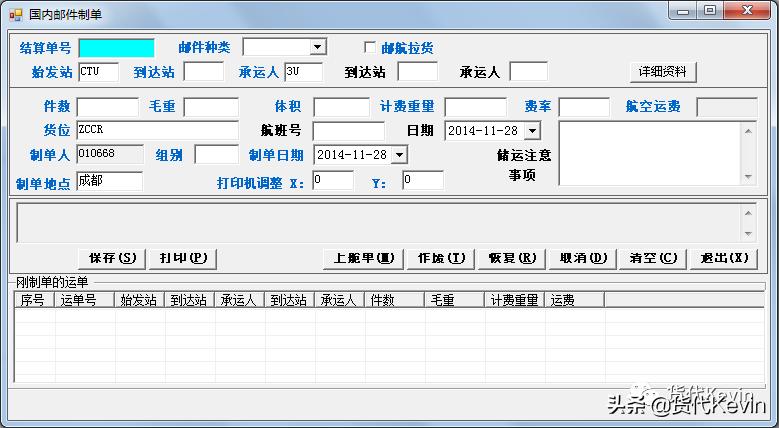Click the 航空运费 field
This screenshot has height=428, width=779.
[727, 107]
